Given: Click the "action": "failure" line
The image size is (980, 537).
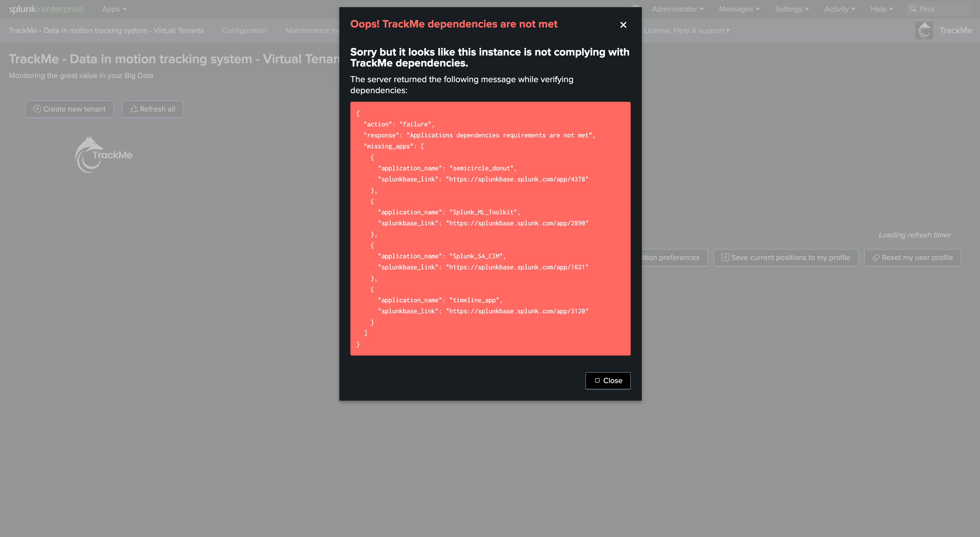Looking at the screenshot, I should (x=399, y=124).
